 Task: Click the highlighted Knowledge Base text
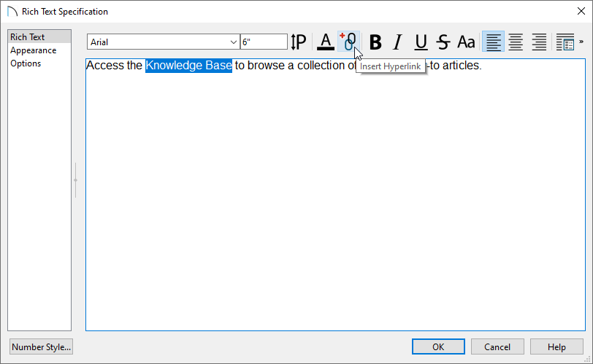[x=188, y=66]
